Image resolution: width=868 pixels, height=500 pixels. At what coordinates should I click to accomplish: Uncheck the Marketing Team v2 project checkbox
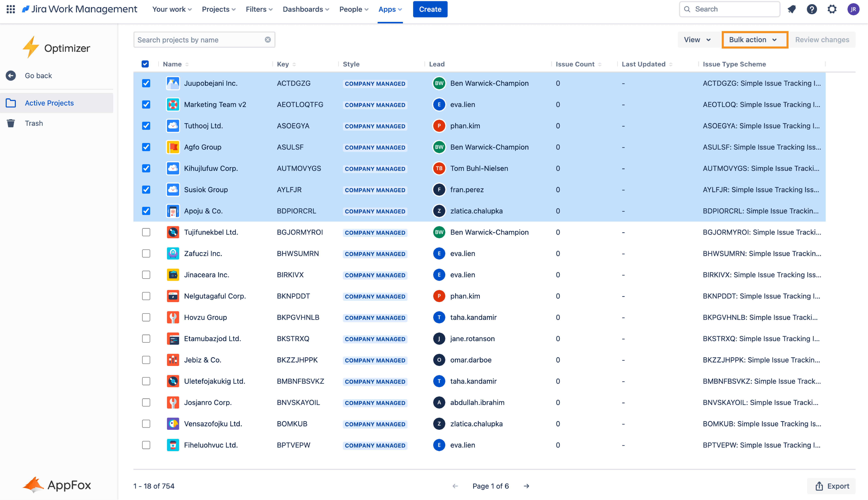(x=146, y=104)
